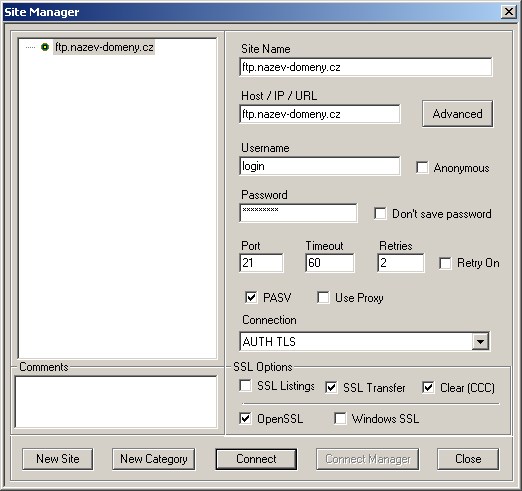522x491 pixels.
Task: Open the Connection type dropdown arrow
Action: point(480,341)
